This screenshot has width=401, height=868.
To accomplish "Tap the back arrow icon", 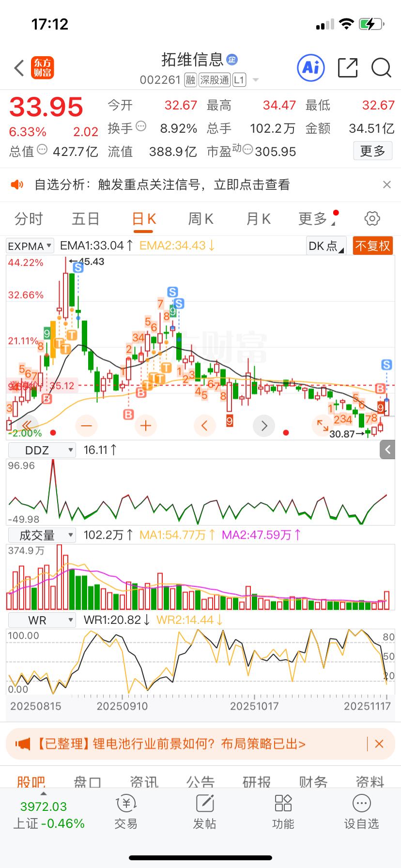I will [19, 68].
